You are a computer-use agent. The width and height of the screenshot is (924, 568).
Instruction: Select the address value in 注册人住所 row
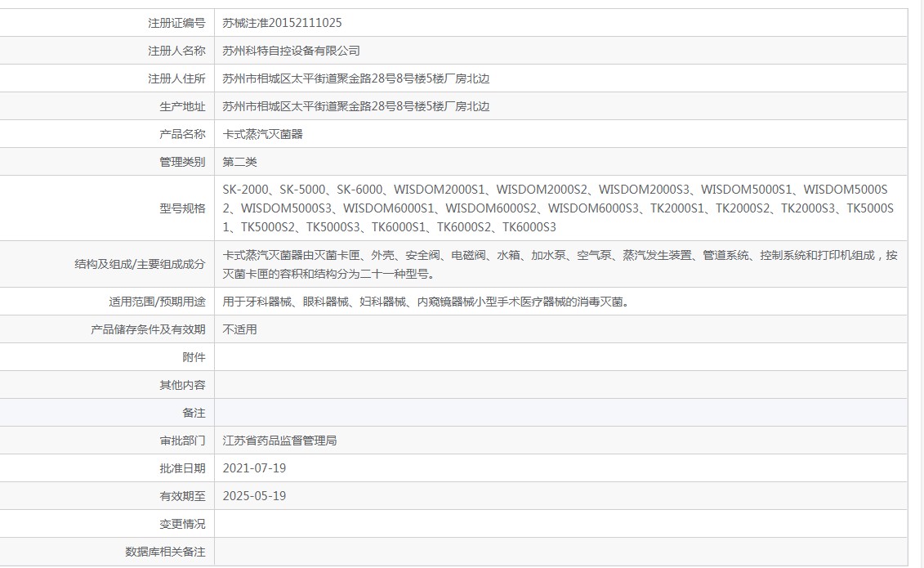click(356, 78)
